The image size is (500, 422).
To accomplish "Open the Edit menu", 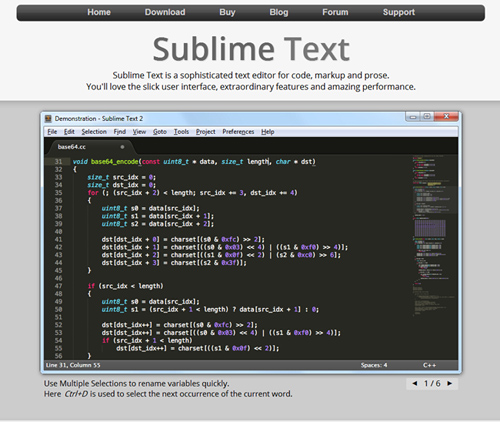I will (x=69, y=132).
